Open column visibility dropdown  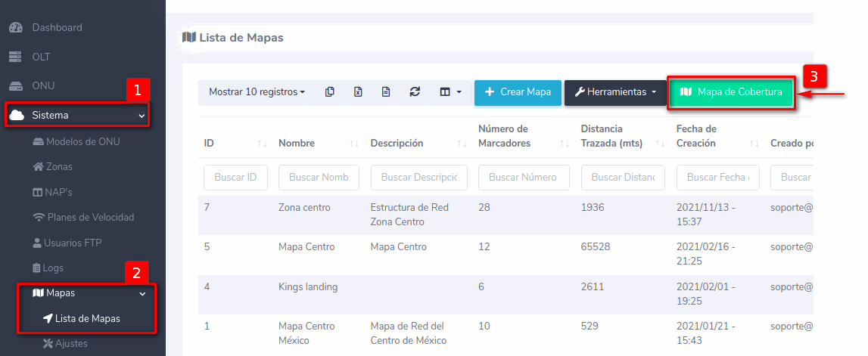(450, 92)
